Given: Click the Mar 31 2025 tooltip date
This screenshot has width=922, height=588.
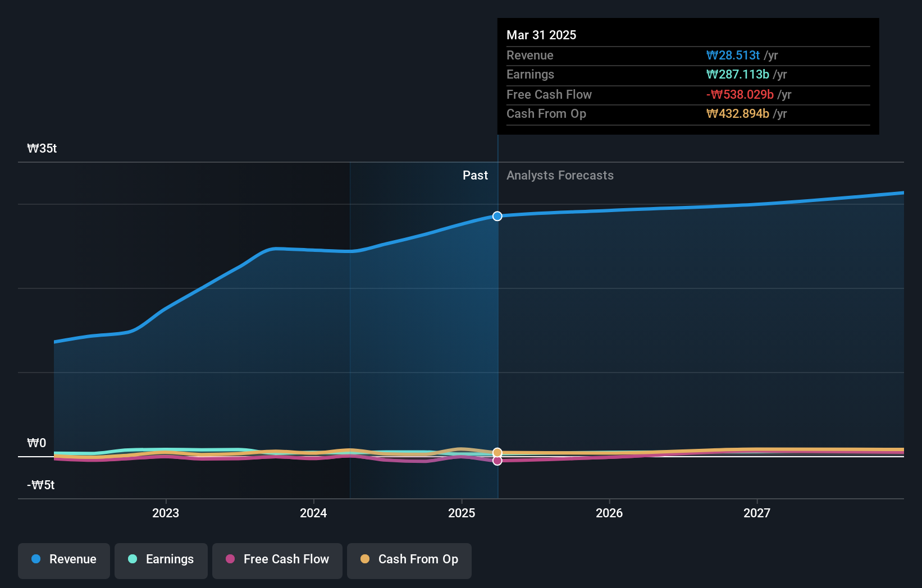Looking at the screenshot, I should pos(541,35).
